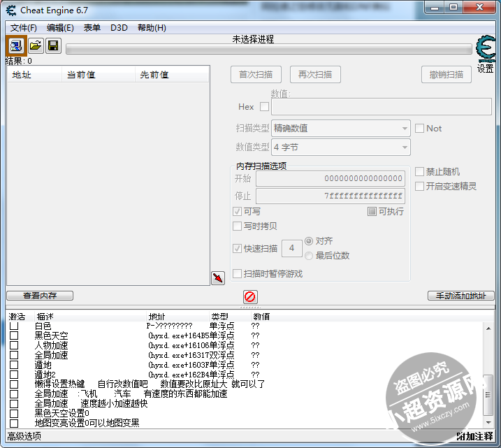Screen dimensions: 501x448
Task: Open 高级选项 at the bottom
Action: (x=24, y=436)
